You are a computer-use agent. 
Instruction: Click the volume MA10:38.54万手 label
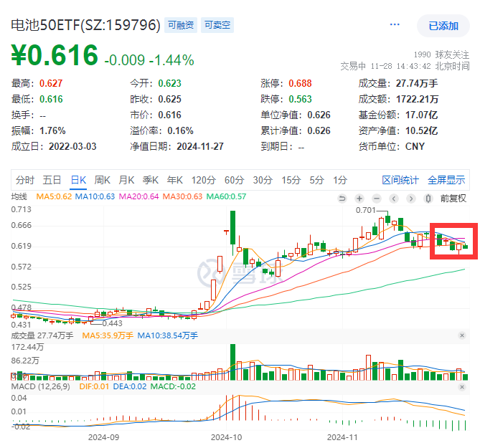168,335
